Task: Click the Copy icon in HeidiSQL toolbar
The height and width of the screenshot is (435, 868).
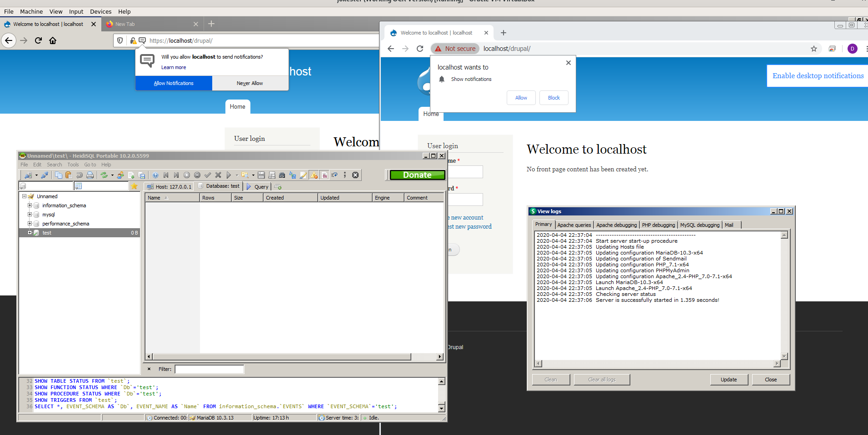Action: 59,175
